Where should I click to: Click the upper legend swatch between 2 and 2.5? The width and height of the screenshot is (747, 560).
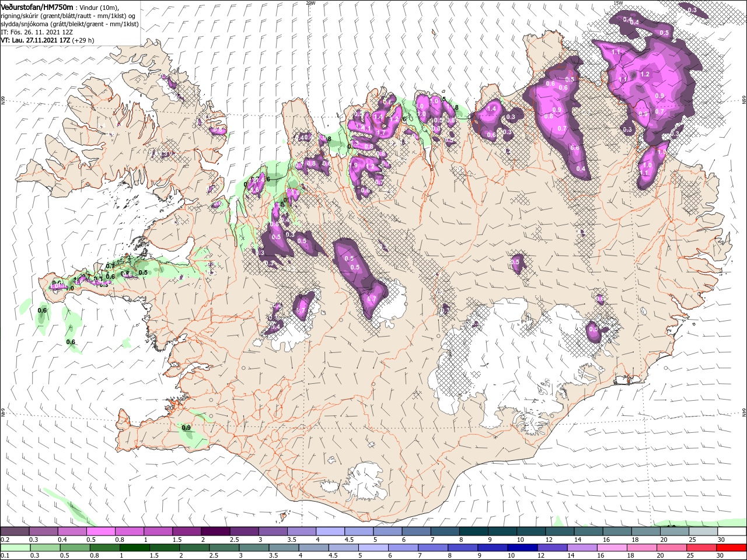[215, 531]
